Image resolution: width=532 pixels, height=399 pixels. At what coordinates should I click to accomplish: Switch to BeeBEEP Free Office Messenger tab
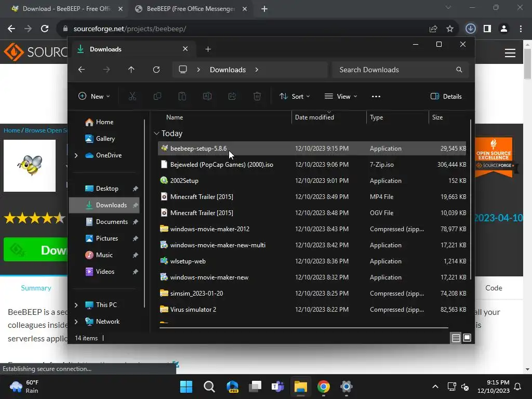coord(191,9)
